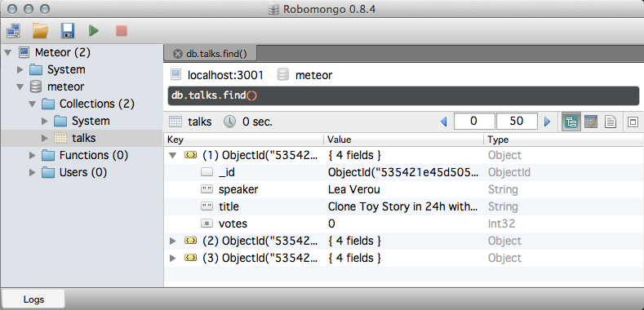Click the Value column header

404,140
